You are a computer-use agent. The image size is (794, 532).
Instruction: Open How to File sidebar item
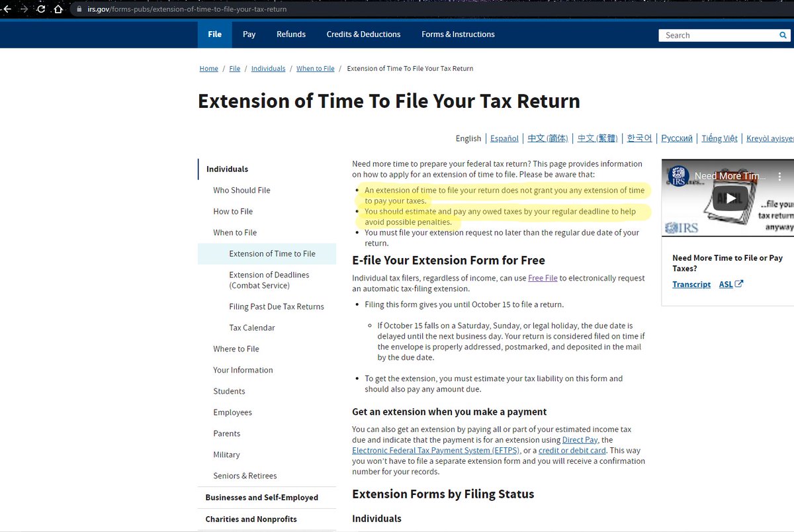pos(233,211)
